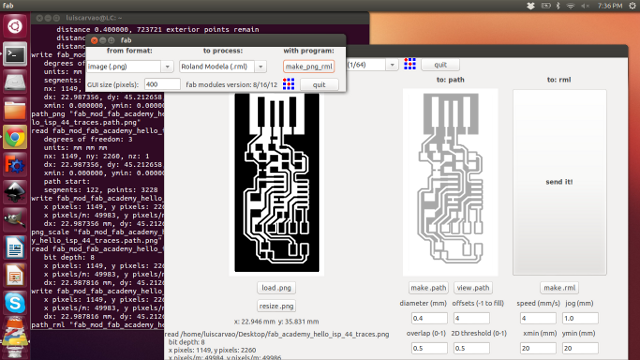The height and width of the screenshot is (360, 640).
Task: Open LibreOffice Impress launcher icon
Action: click(x=15, y=276)
